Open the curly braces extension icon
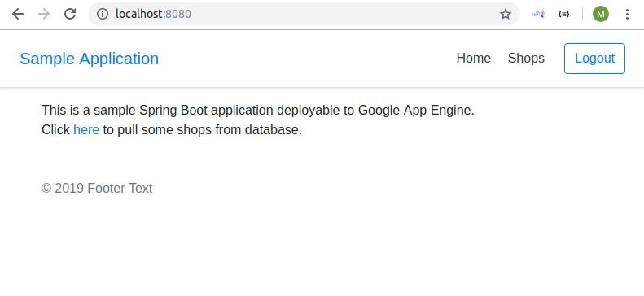Screen dimensions: 644x296 coord(564,15)
